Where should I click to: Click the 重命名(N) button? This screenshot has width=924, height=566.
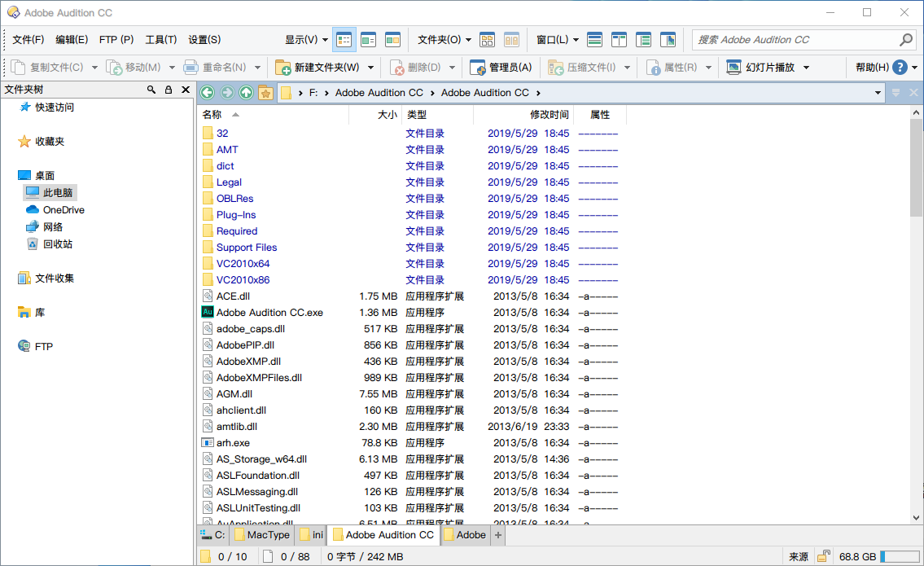(214, 68)
